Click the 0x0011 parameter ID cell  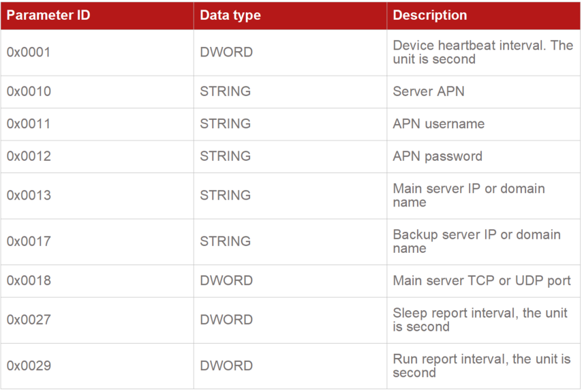coord(29,124)
